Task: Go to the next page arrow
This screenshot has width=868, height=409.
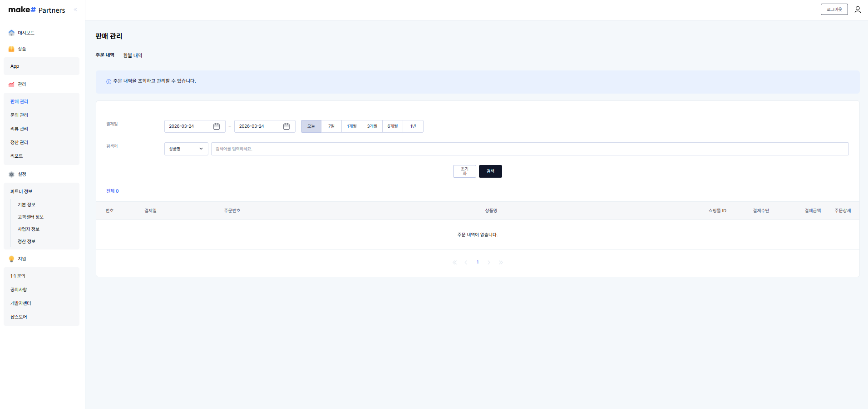Action: click(x=489, y=263)
